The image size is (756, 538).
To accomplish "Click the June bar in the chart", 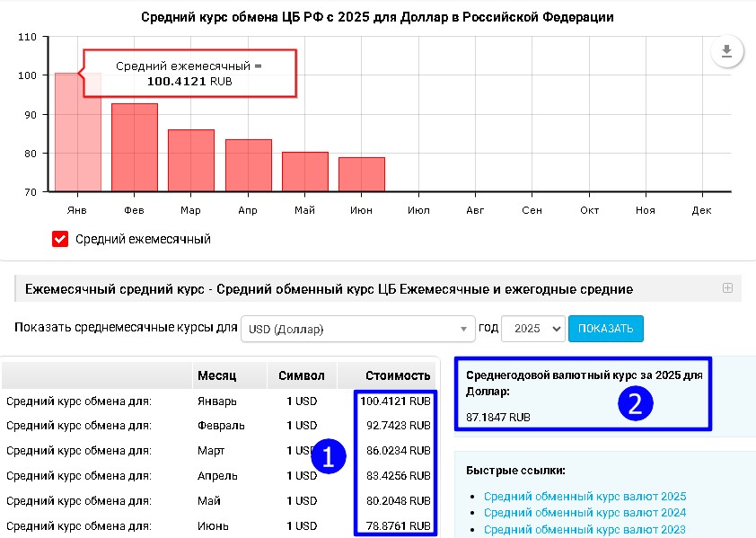I will coord(362,174).
